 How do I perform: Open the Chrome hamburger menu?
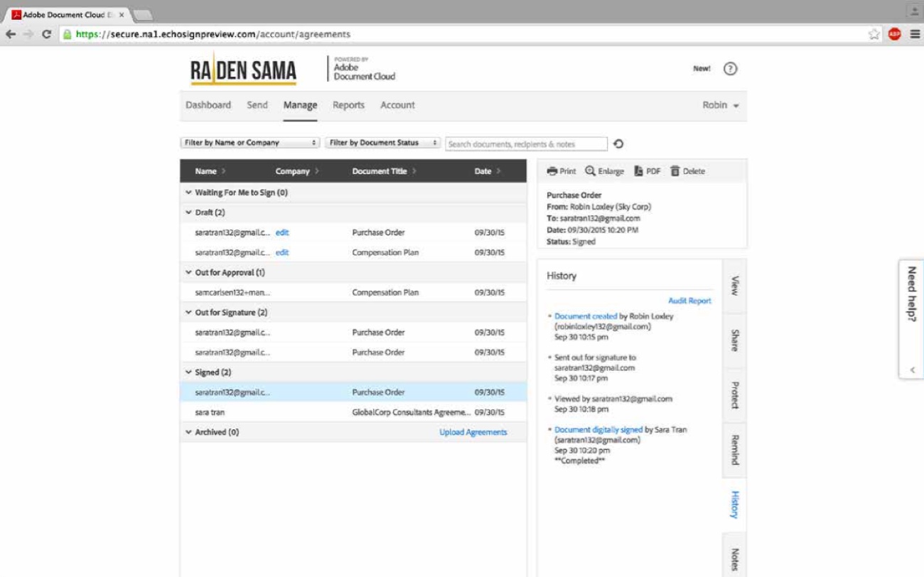pyautogui.click(x=915, y=34)
